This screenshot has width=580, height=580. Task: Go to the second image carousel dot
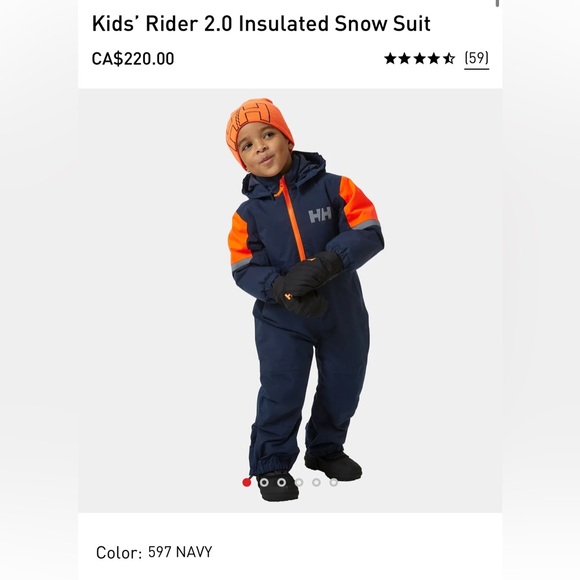264,482
